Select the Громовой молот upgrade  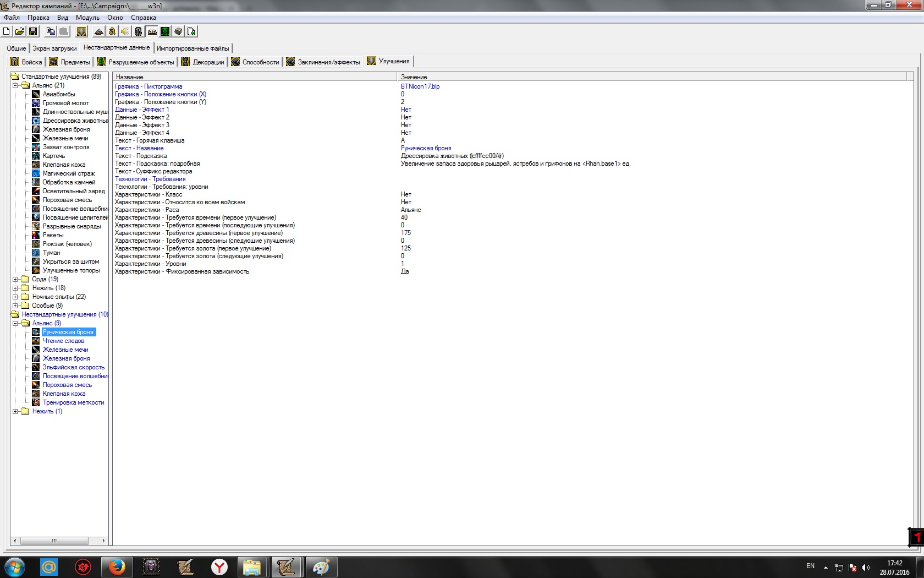(66, 103)
